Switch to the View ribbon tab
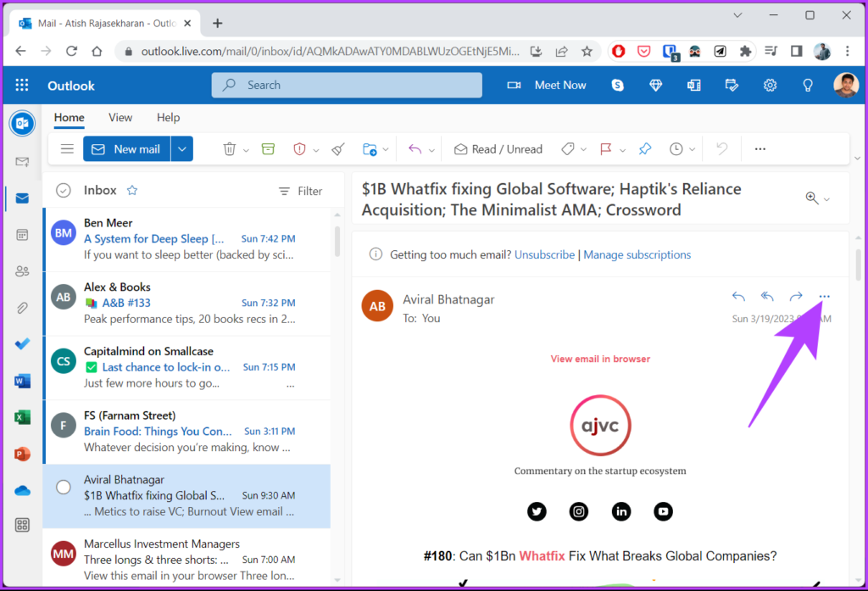Image resolution: width=868 pixels, height=591 pixels. pos(120,117)
